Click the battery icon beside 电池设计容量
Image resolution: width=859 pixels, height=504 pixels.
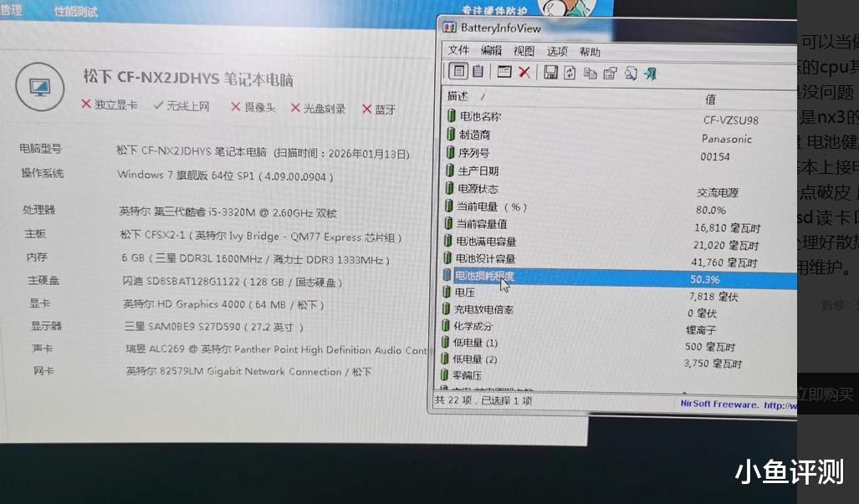[x=447, y=257]
